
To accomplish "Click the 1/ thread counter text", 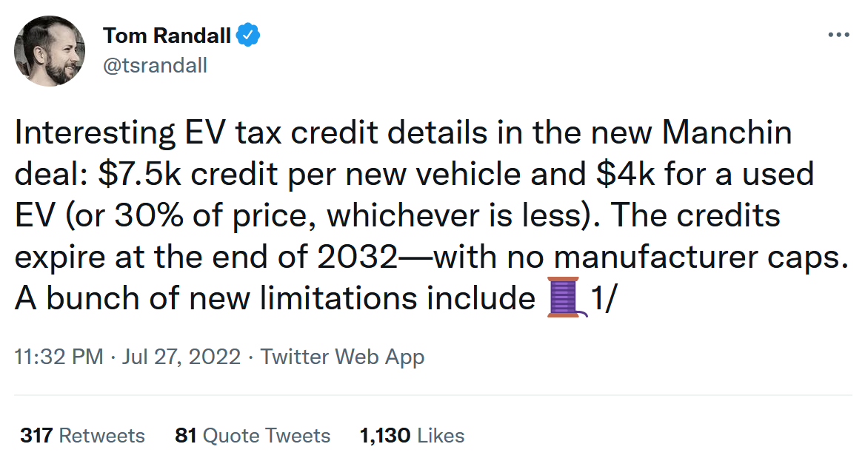I will [601, 299].
